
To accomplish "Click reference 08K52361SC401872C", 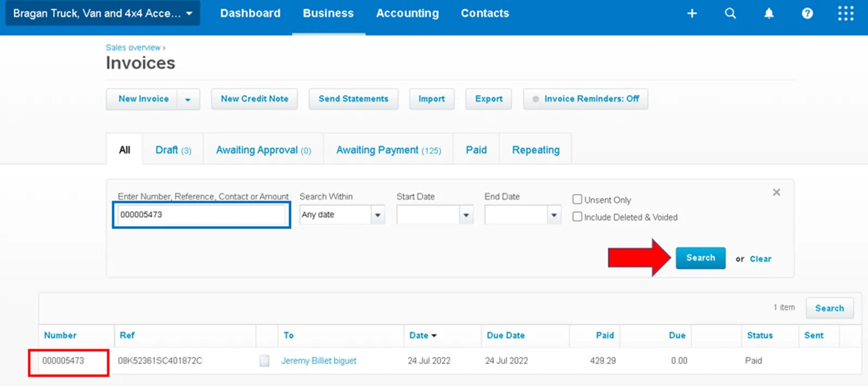I will [x=160, y=360].
